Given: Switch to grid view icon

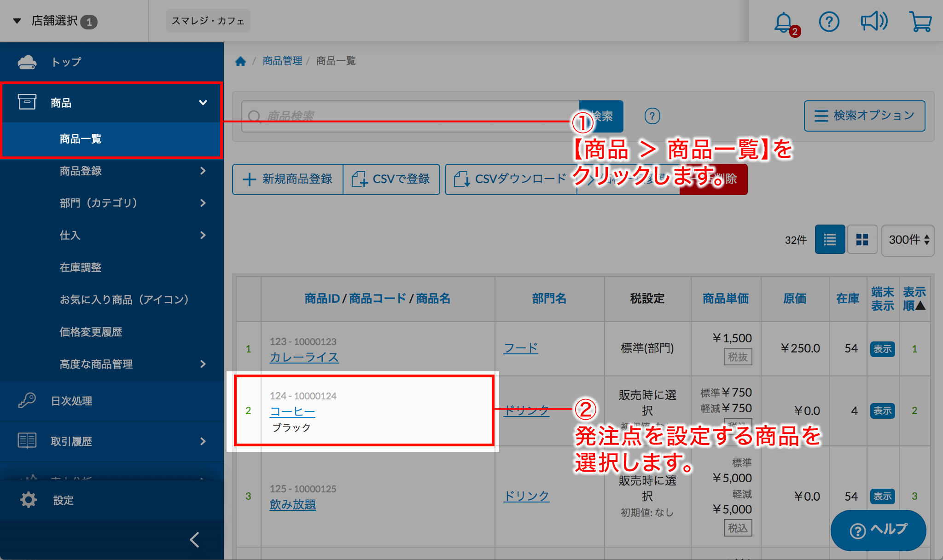Looking at the screenshot, I should (862, 239).
